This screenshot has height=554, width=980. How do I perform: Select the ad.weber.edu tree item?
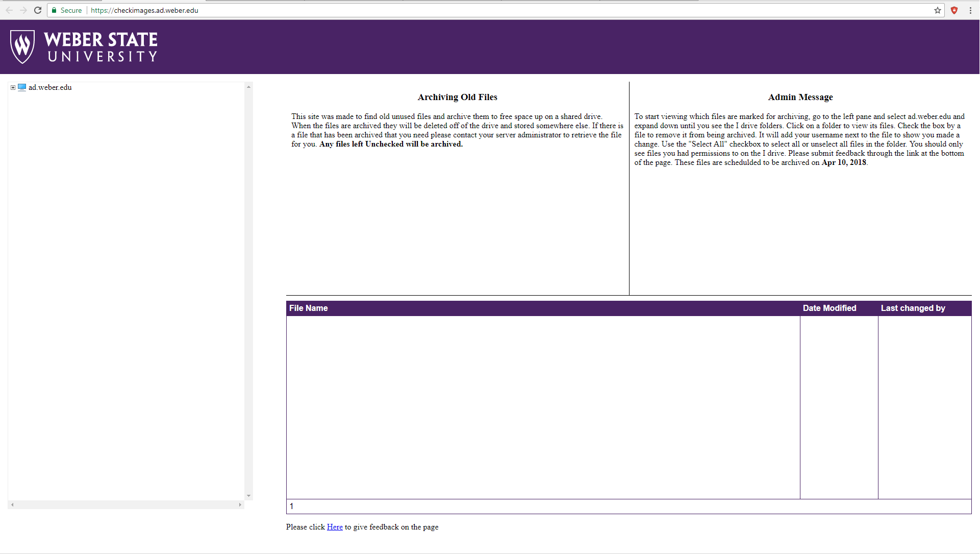coord(50,87)
